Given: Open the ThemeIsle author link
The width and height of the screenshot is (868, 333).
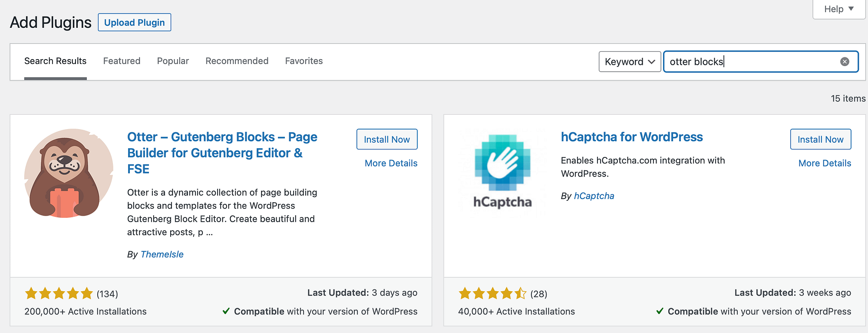Looking at the screenshot, I should (x=162, y=254).
